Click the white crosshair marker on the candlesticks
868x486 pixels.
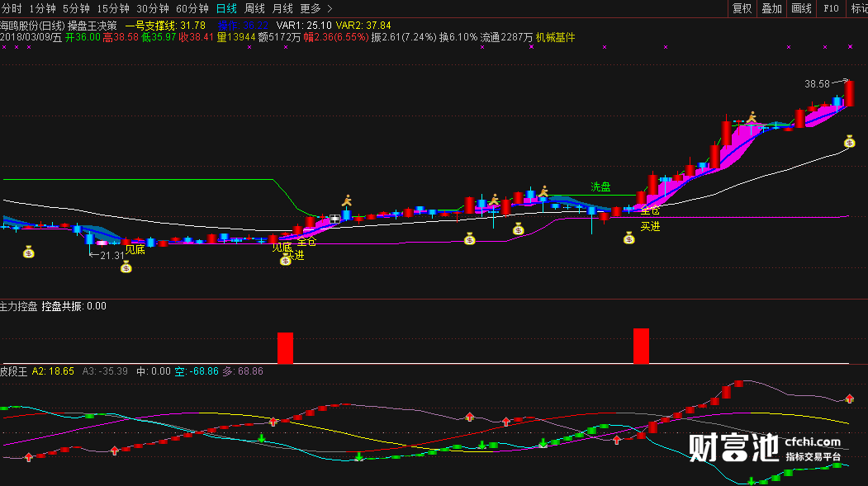point(334,219)
